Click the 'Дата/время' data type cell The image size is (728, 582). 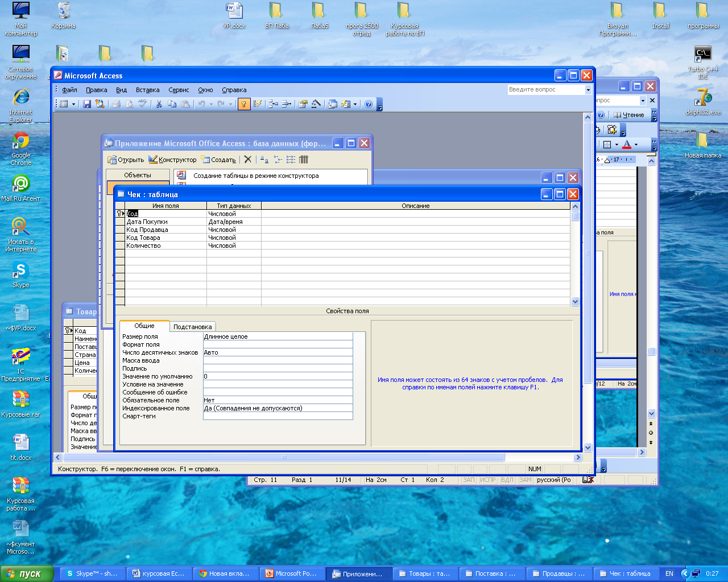(234, 222)
